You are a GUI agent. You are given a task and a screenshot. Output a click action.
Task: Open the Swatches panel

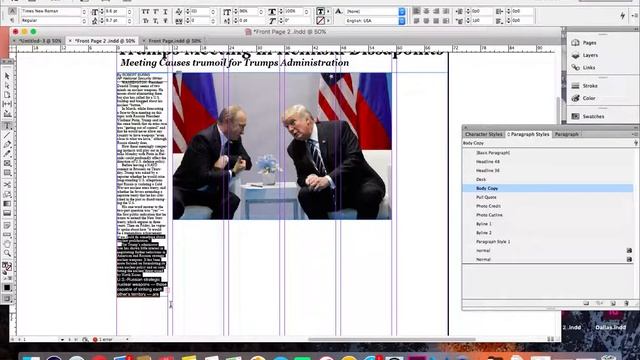click(x=588, y=116)
